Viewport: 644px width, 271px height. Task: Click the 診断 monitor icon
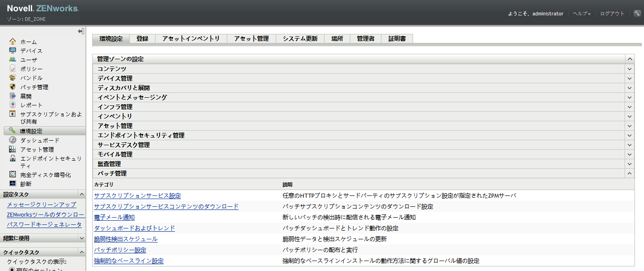click(13, 184)
